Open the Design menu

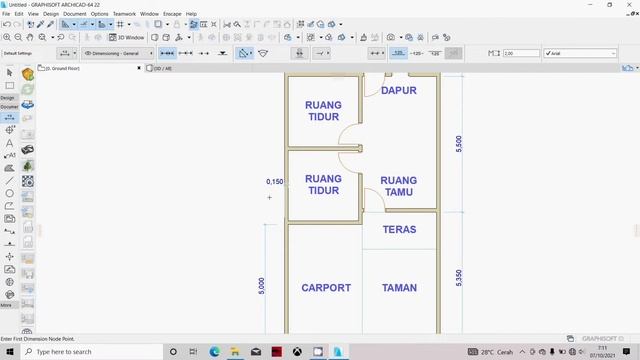click(51, 14)
